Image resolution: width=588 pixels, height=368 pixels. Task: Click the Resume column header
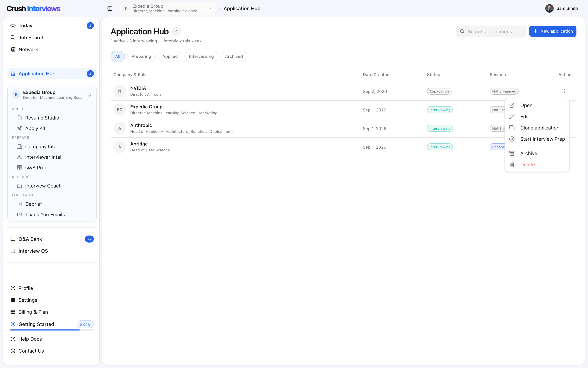tap(498, 75)
